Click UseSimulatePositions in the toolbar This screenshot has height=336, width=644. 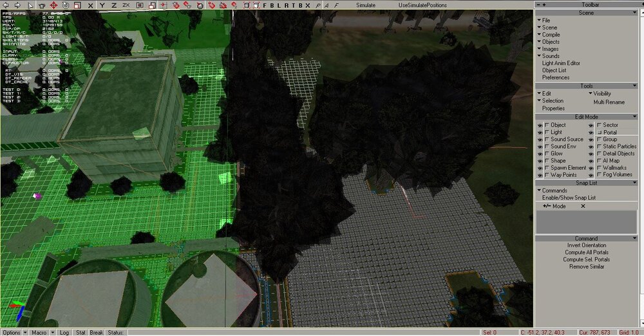(x=422, y=5)
